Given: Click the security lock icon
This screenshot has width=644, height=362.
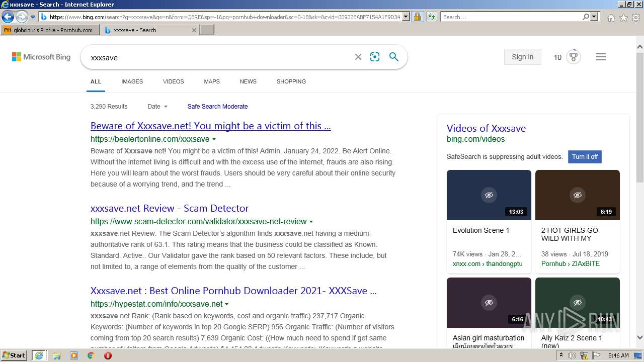Looking at the screenshot, I should point(417,17).
